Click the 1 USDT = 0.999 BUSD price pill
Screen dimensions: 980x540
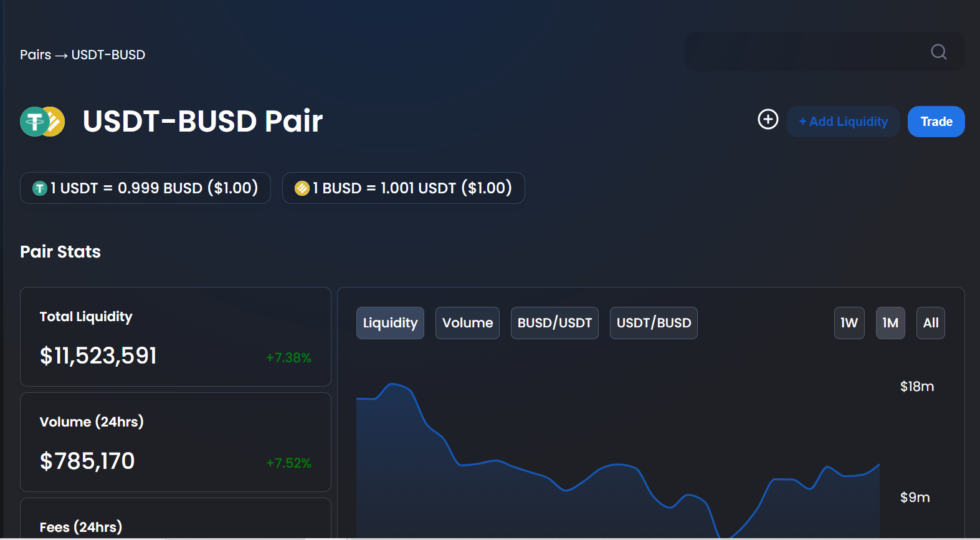click(x=145, y=188)
